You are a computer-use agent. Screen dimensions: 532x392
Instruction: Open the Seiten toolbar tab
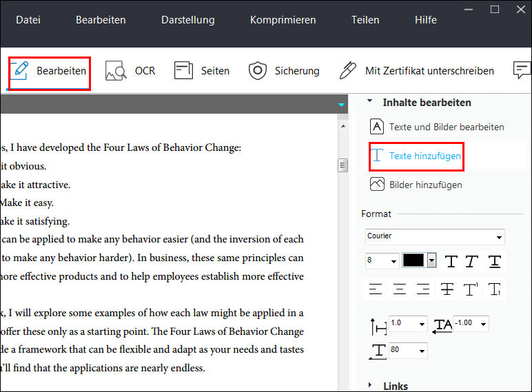[202, 71]
